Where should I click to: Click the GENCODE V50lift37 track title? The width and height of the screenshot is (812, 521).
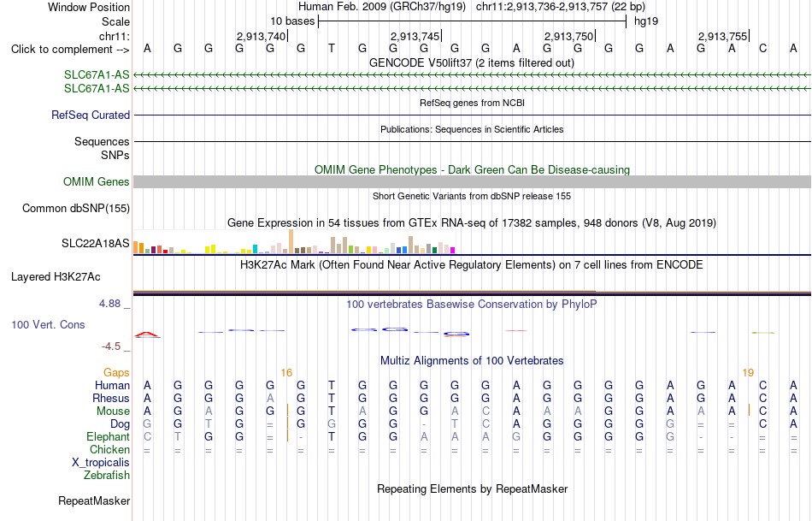(x=472, y=62)
